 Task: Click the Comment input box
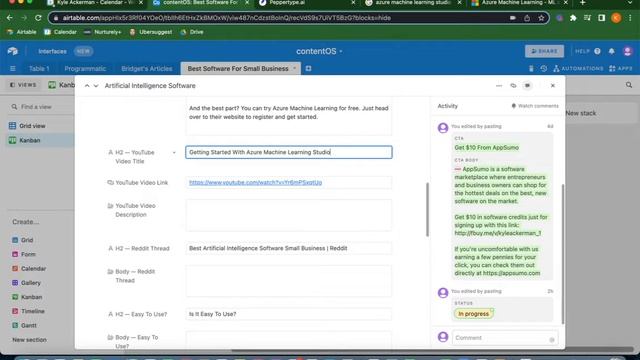(505, 338)
